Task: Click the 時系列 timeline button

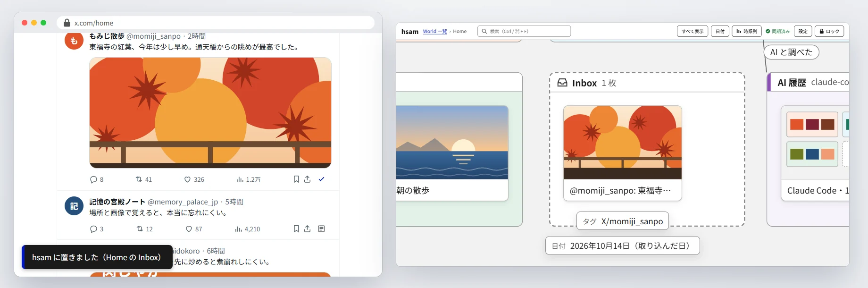Action: 747,31
